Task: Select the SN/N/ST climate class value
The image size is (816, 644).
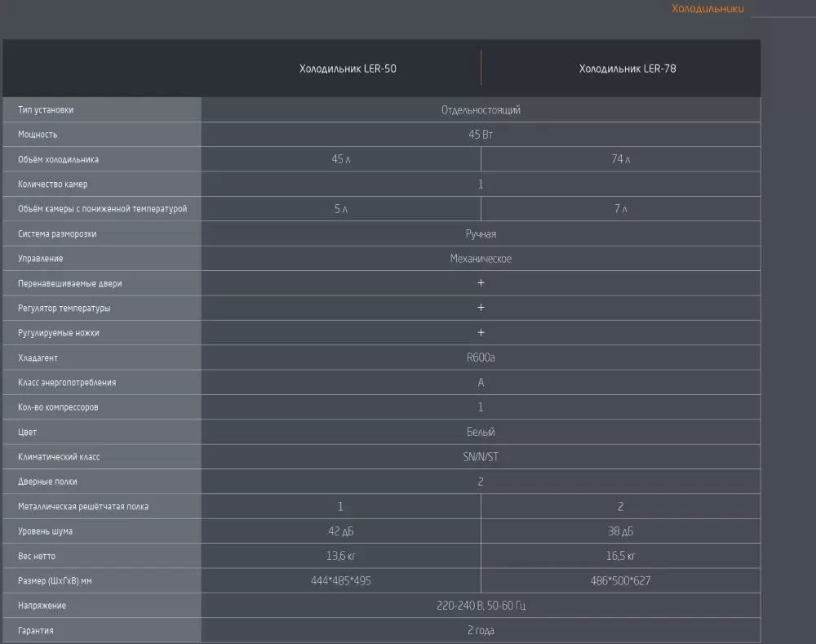Action: click(x=481, y=457)
